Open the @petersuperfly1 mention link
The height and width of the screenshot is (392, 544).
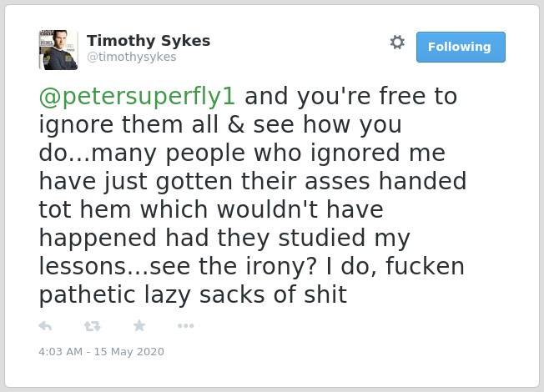pyautogui.click(x=138, y=97)
